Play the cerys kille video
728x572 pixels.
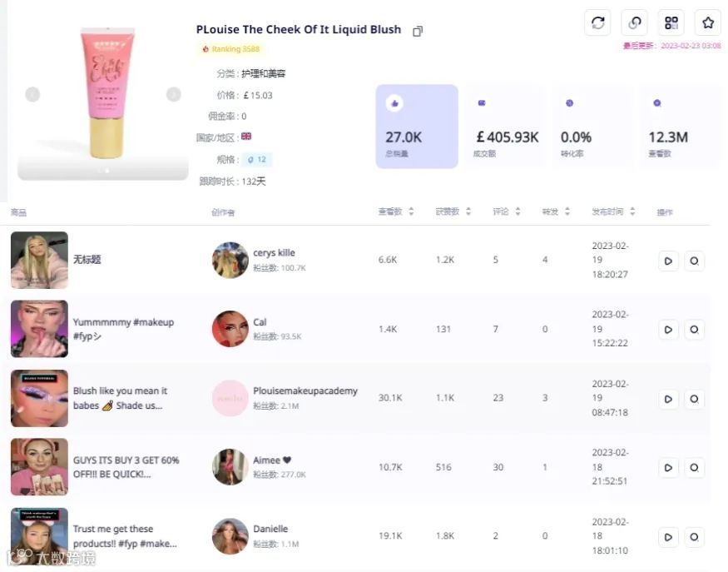pos(668,261)
